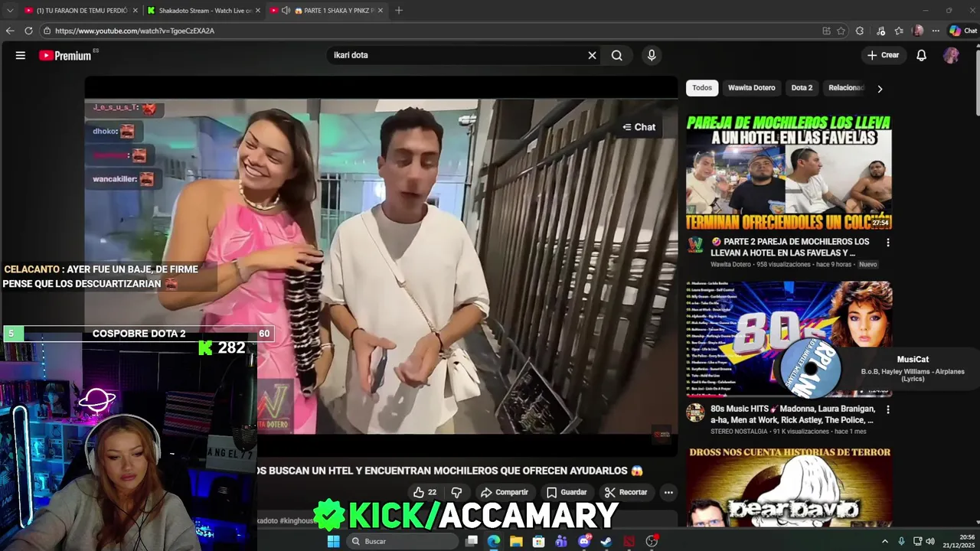Open Task View on the taskbar
The width and height of the screenshot is (980, 551).
(x=472, y=541)
